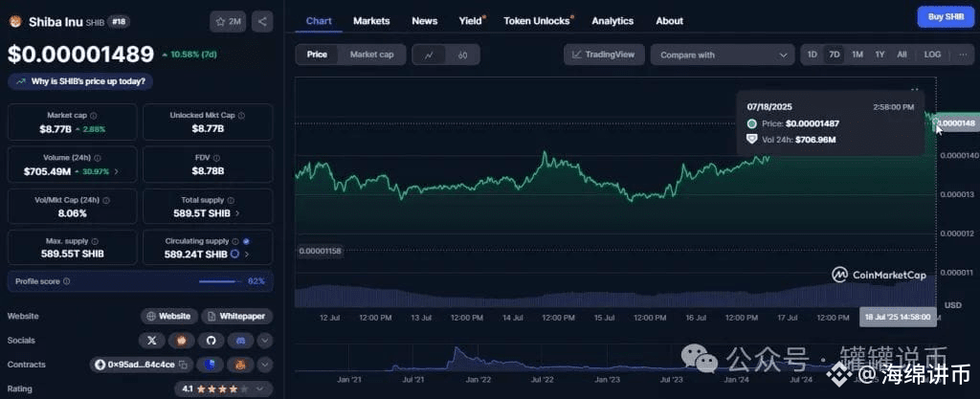Screen dimensions: 980x399
Task: Open the Yield tab
Action: 472,21
